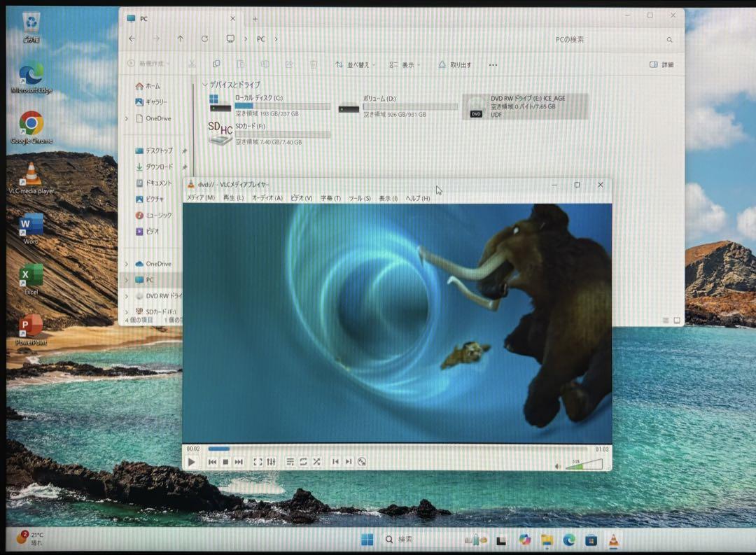Open VLC extended settings (equalizer) icon

[271, 462]
